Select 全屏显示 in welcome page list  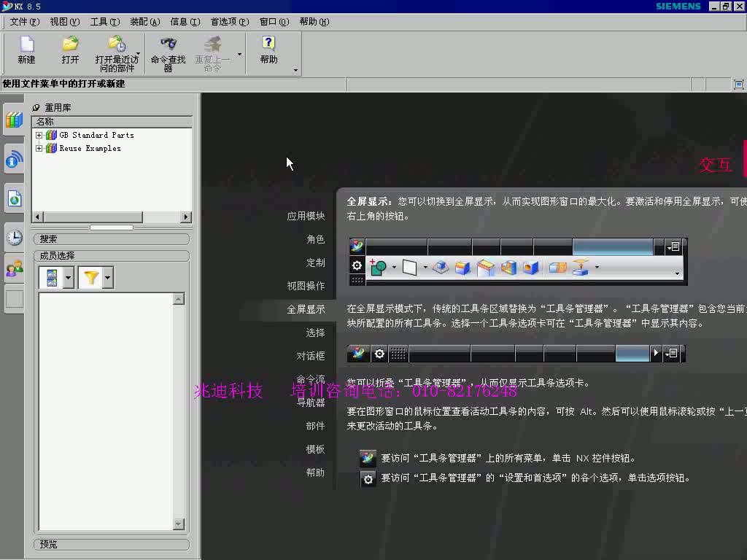coord(306,309)
